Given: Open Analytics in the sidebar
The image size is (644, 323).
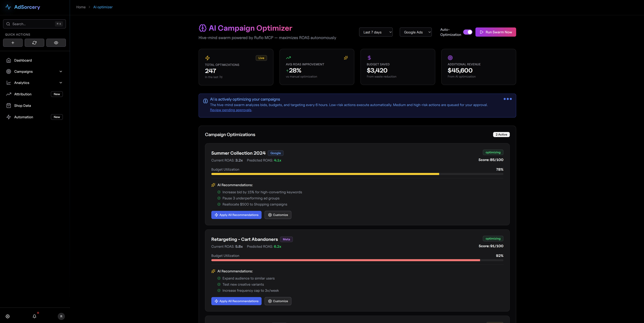Looking at the screenshot, I should pyautogui.click(x=35, y=83).
